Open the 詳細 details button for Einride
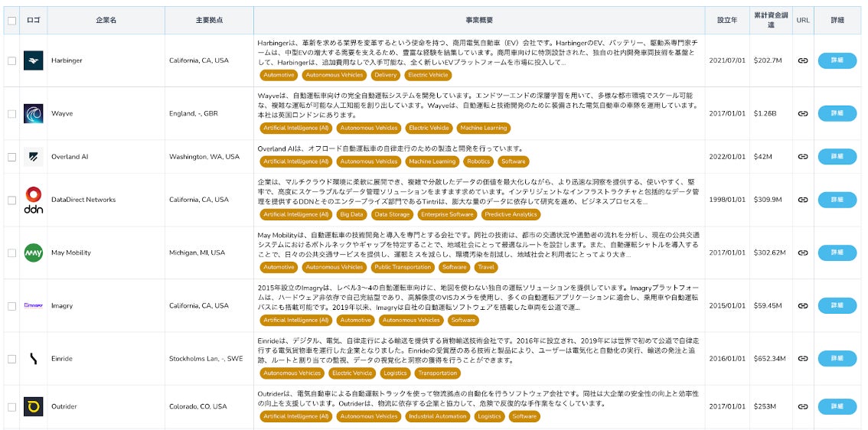 tap(837, 359)
